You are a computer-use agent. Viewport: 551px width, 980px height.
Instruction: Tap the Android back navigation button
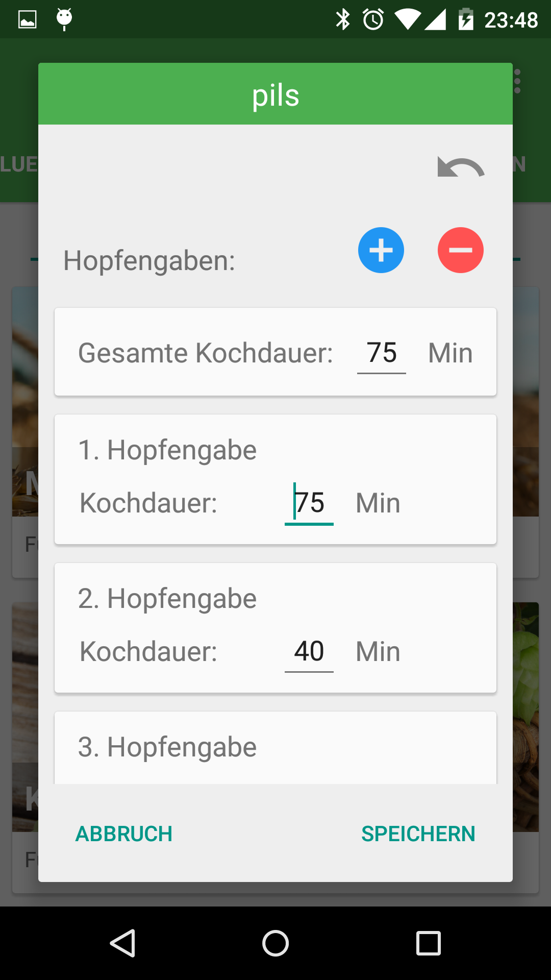pos(123,943)
